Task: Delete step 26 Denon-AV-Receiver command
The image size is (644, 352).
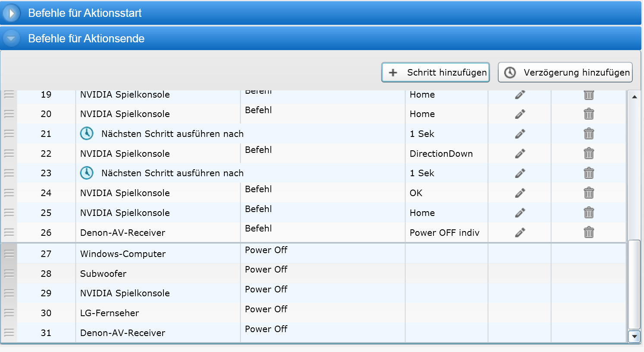Action: click(x=589, y=232)
